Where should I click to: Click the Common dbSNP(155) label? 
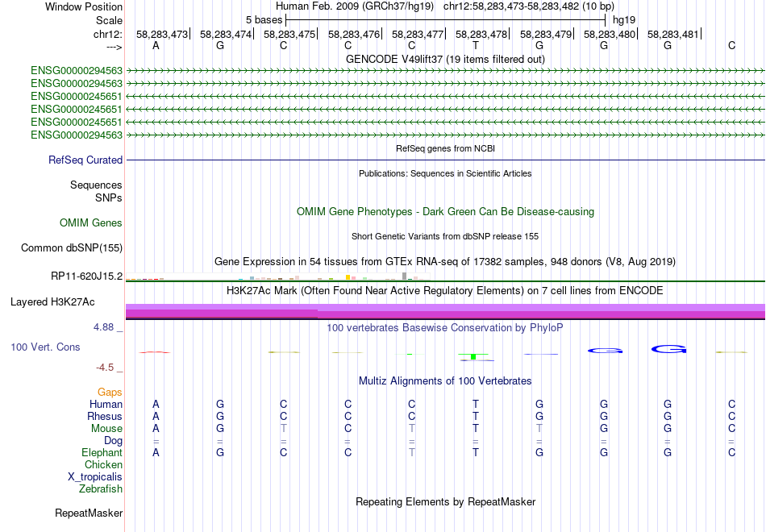coord(71,247)
